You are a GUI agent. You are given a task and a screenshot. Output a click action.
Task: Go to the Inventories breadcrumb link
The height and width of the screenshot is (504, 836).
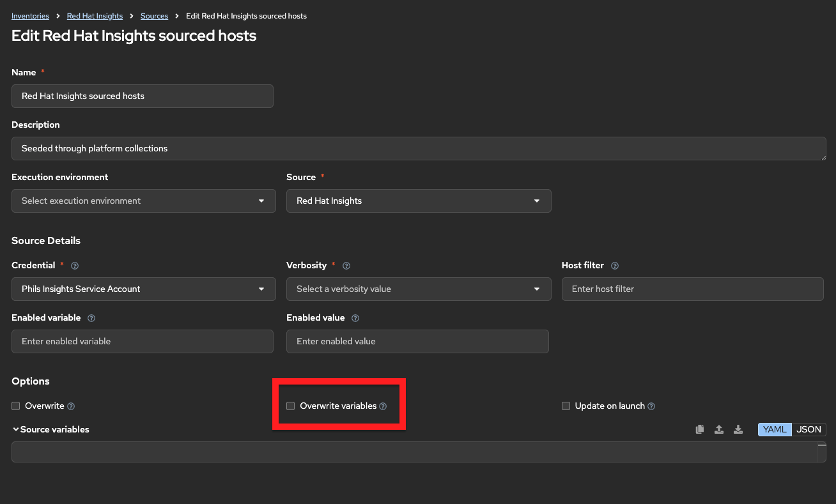pyautogui.click(x=30, y=16)
